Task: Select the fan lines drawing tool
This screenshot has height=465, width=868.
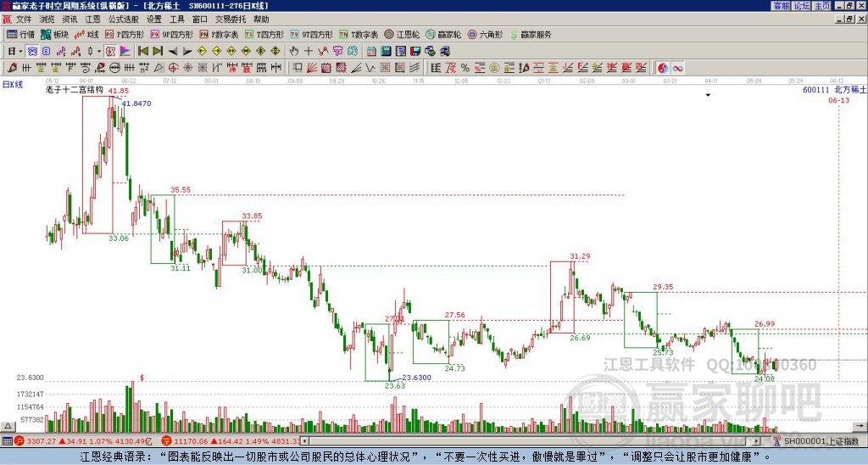Action: [312, 68]
